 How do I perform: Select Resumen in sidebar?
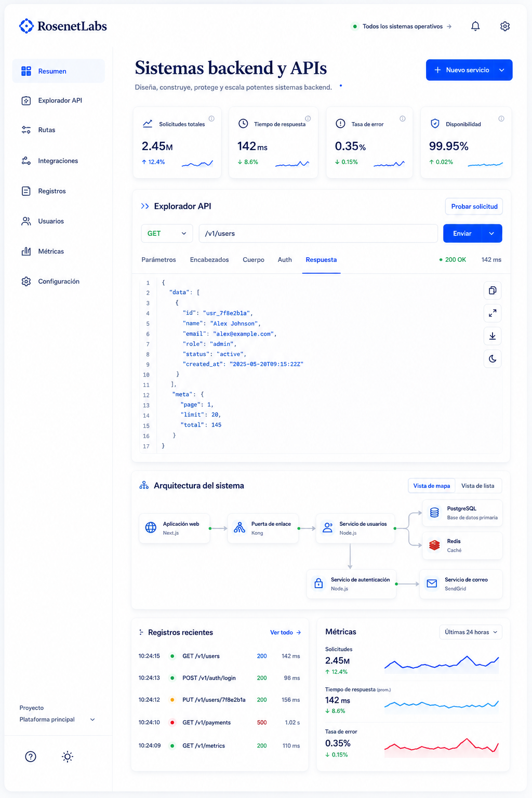[59, 71]
